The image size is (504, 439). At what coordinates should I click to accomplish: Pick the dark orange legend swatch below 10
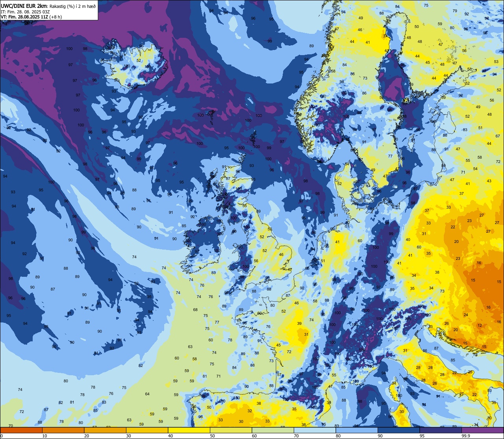(x=21, y=430)
